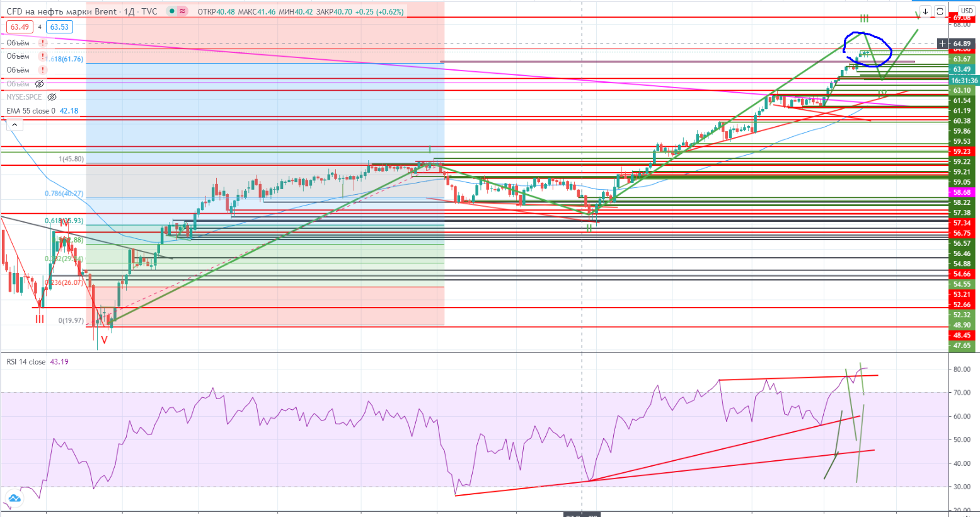
Task: Click the green market status dot
Action: coord(171,11)
